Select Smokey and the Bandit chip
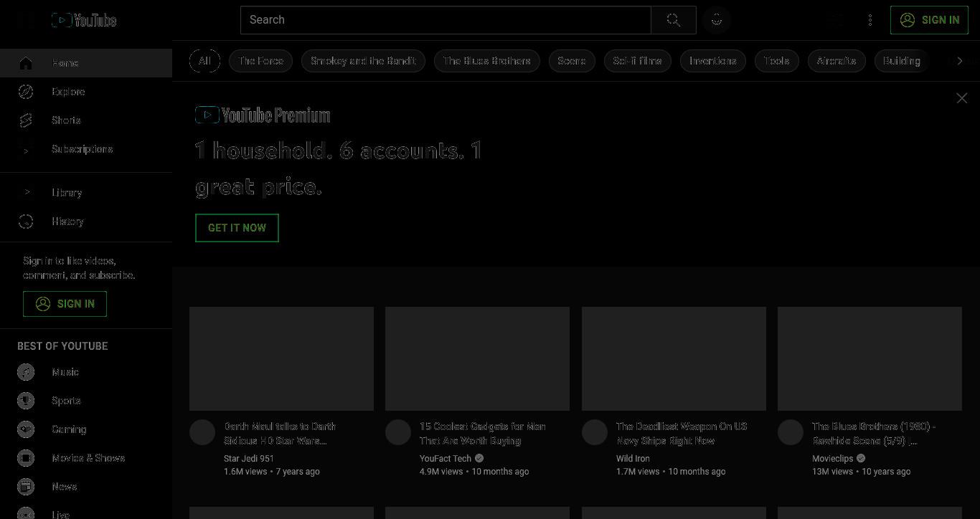 click(x=363, y=61)
